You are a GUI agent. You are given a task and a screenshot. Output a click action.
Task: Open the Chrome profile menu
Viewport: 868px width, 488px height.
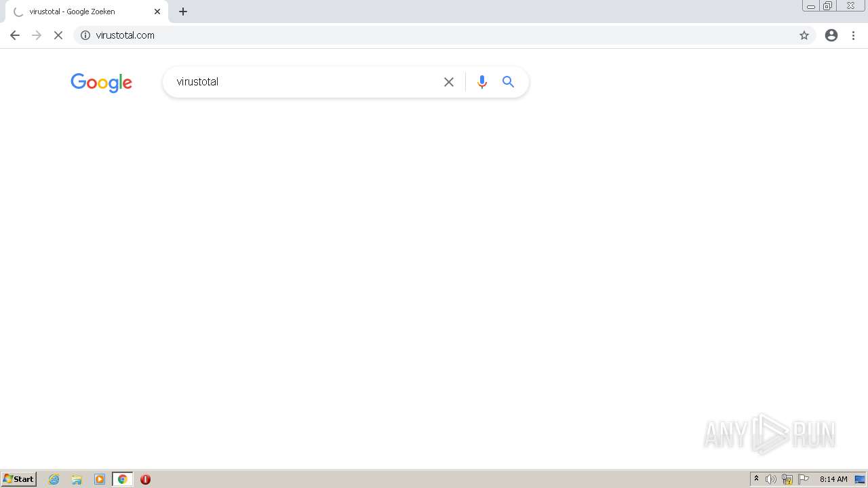[831, 35]
